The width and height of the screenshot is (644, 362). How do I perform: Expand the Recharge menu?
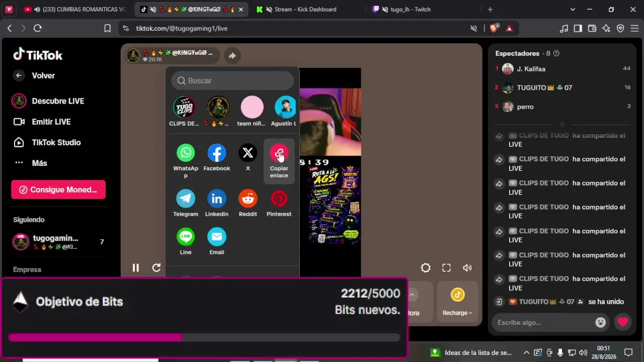coord(457,302)
